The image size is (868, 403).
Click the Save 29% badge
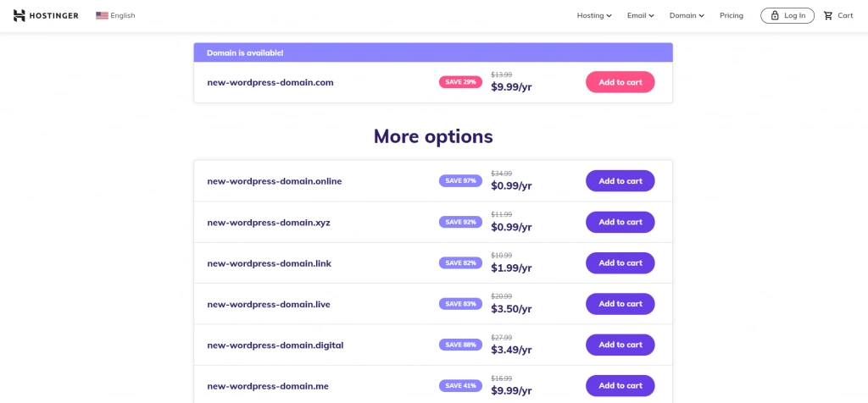(460, 82)
